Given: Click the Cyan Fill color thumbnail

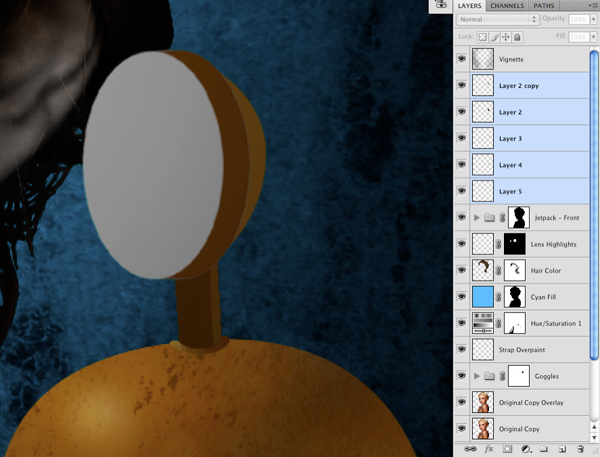Looking at the screenshot, I should point(483,297).
